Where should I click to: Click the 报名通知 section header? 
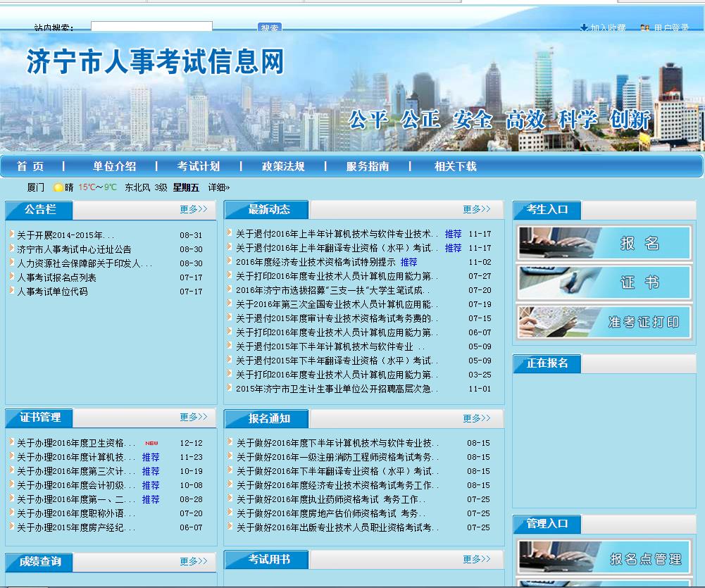[x=268, y=418]
